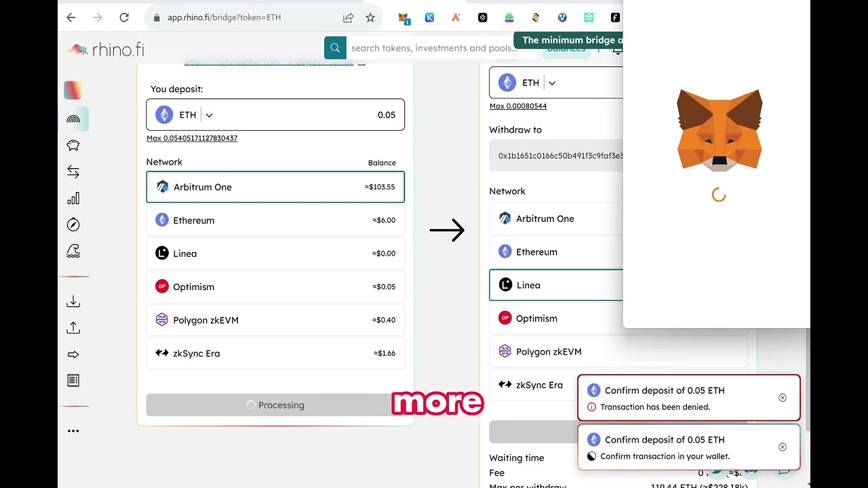This screenshot has height=488, width=868.
Task: Open the green frog extension icon
Action: pos(509,18)
